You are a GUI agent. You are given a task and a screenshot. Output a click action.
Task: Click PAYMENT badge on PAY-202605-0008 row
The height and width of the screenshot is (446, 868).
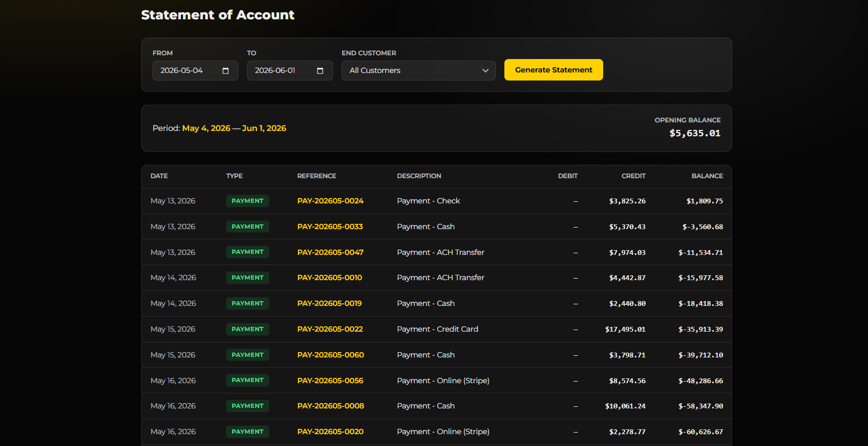[248, 406]
